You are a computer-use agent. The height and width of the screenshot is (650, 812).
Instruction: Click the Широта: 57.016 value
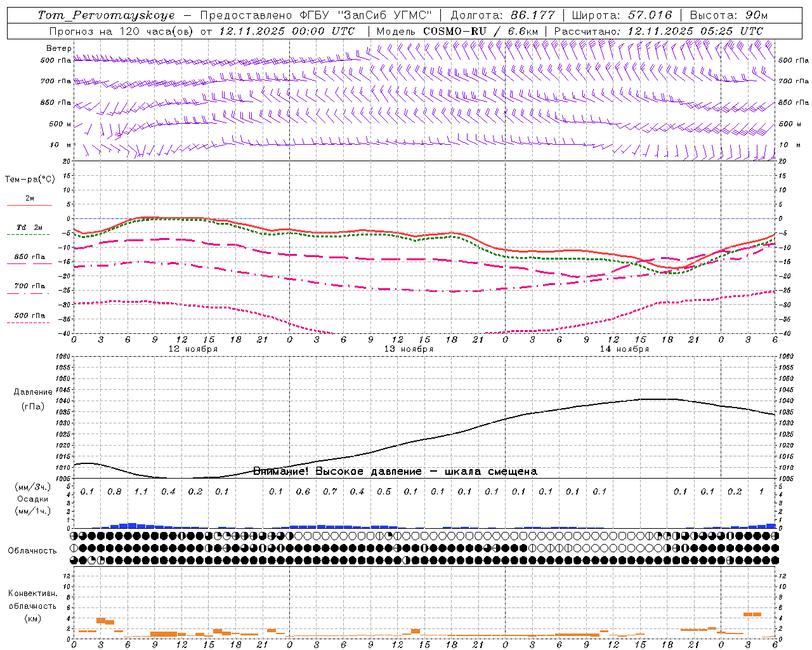tap(622, 15)
